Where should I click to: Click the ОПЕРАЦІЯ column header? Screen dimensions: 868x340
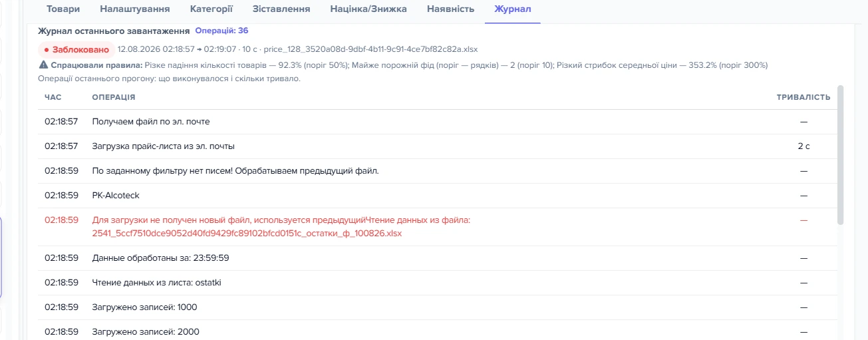click(x=114, y=97)
